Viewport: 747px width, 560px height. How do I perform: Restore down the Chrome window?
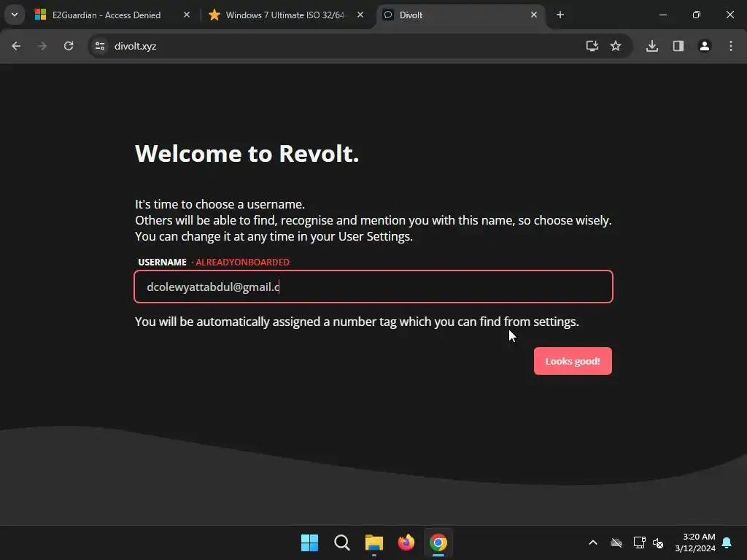(x=697, y=15)
